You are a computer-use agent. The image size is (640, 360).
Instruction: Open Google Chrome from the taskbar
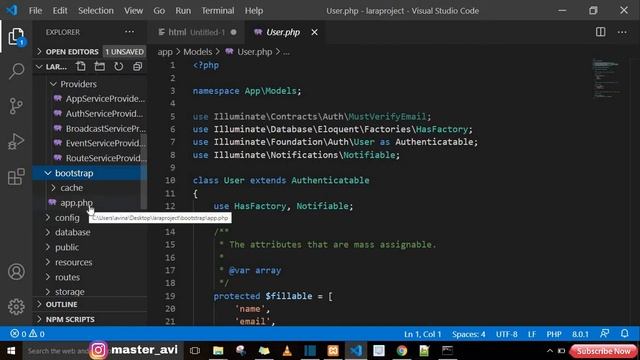tap(402, 351)
